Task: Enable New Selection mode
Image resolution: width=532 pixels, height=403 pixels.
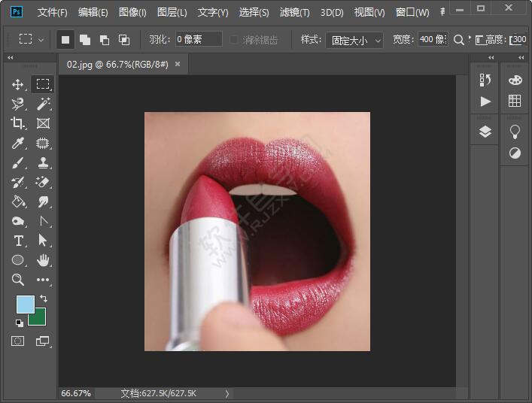Action: point(65,40)
